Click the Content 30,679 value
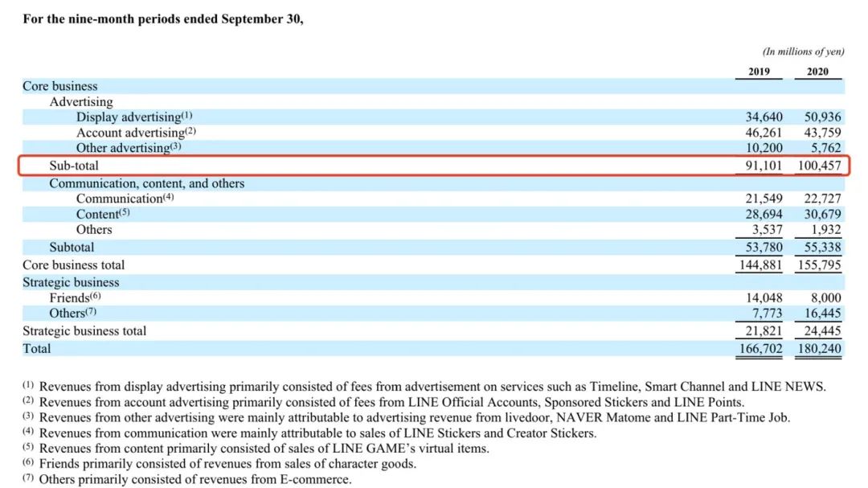Viewport: 868px width, 488px height. pyautogui.click(x=823, y=214)
